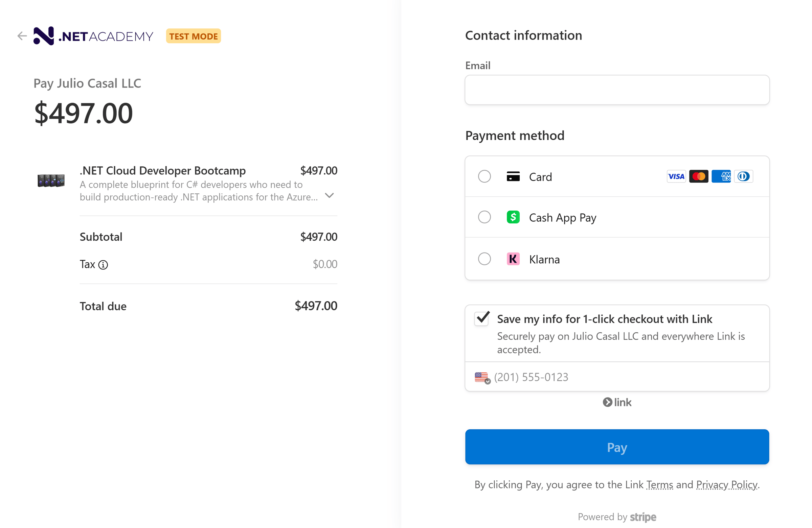Click the back arrow icon
812x528 pixels.
click(22, 36)
